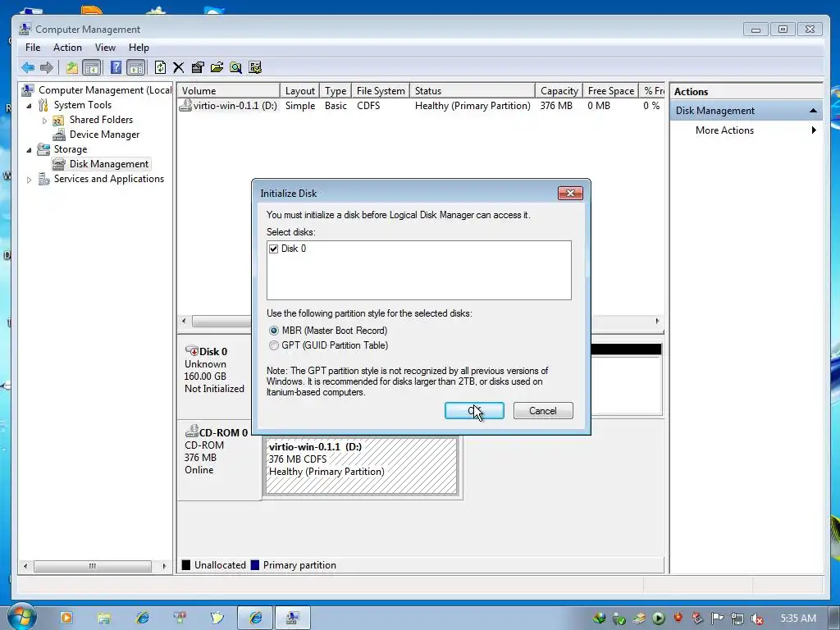Toggle the Disk 0 checkbox
Viewport: 840px width, 630px height.
(x=274, y=249)
